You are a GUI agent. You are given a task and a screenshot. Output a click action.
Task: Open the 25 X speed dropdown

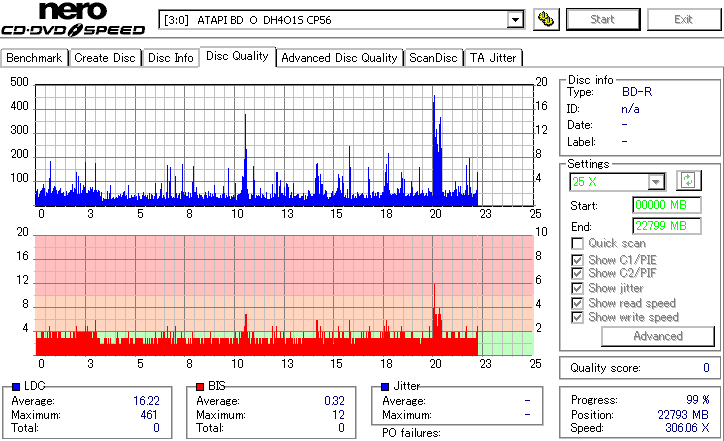[656, 182]
